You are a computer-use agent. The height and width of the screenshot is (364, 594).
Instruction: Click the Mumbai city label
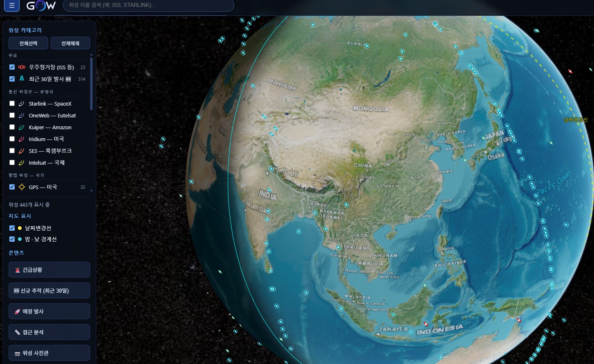[x=257, y=208]
